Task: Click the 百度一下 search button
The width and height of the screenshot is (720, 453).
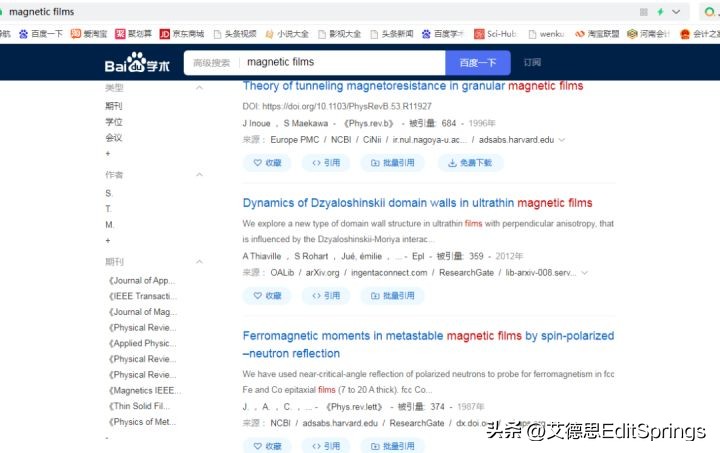Action: [x=478, y=62]
